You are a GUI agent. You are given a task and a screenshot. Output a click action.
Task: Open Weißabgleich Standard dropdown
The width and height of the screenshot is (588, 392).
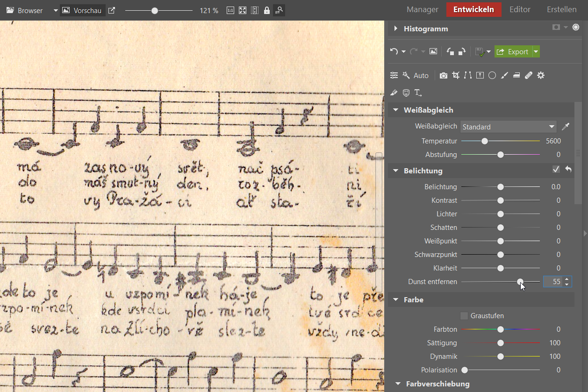point(509,127)
